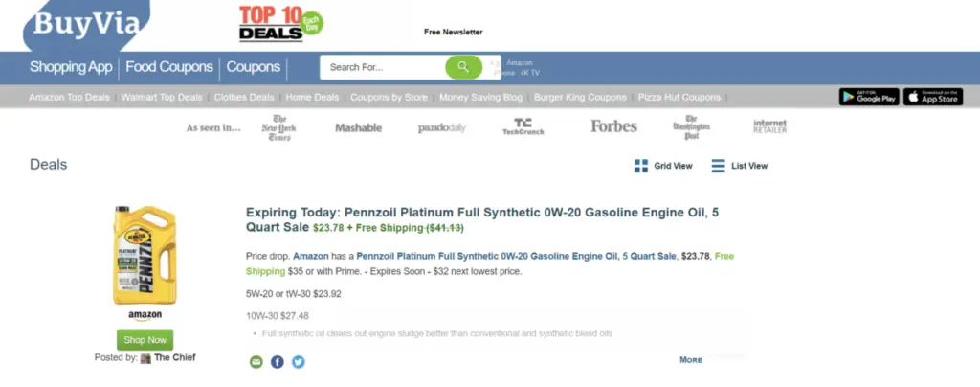The width and height of the screenshot is (980, 387).
Task: Share the deal via email icon
Action: [x=256, y=362]
